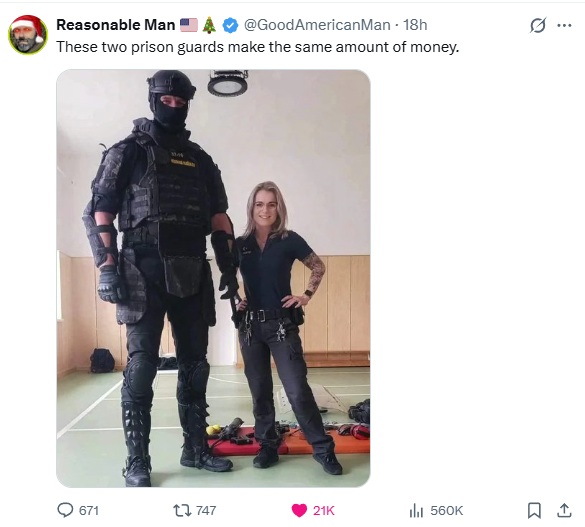Click the blue verified badge
Screen dimensions: 585x527
click(230, 25)
